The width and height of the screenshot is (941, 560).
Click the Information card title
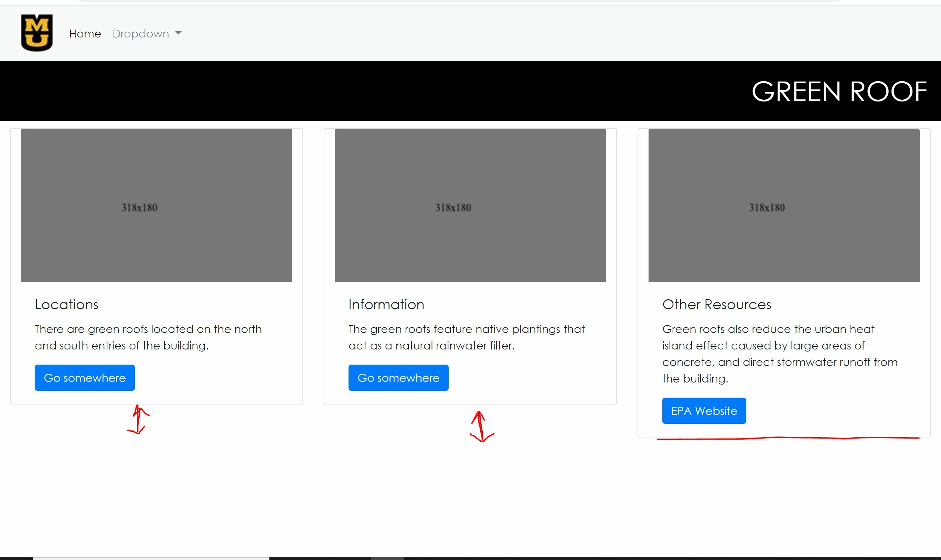pyautogui.click(x=386, y=304)
